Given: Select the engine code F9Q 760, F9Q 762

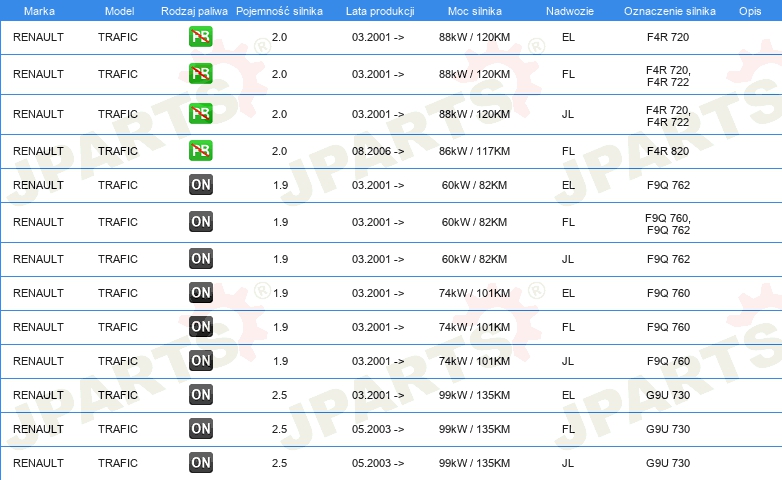Looking at the screenshot, I should pos(668,224).
